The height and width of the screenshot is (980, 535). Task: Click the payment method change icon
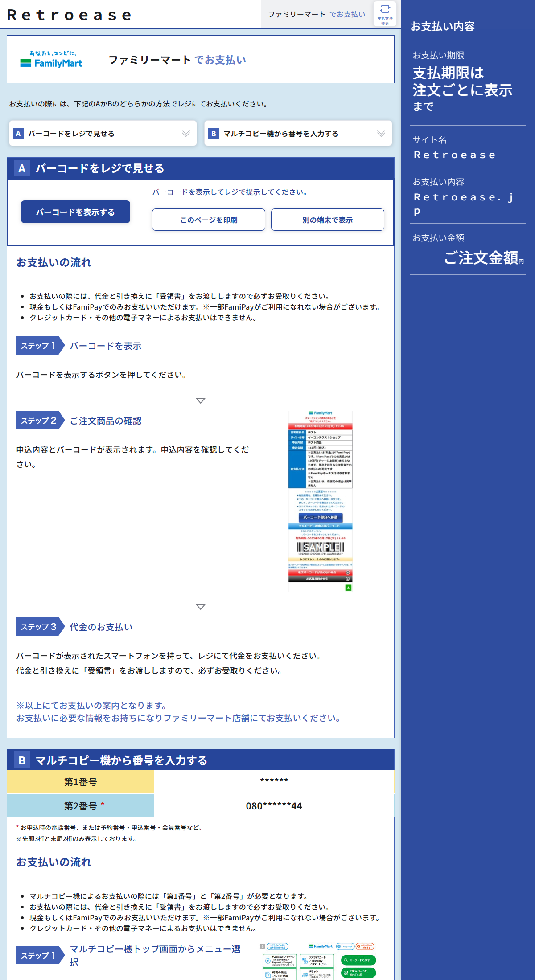(385, 14)
